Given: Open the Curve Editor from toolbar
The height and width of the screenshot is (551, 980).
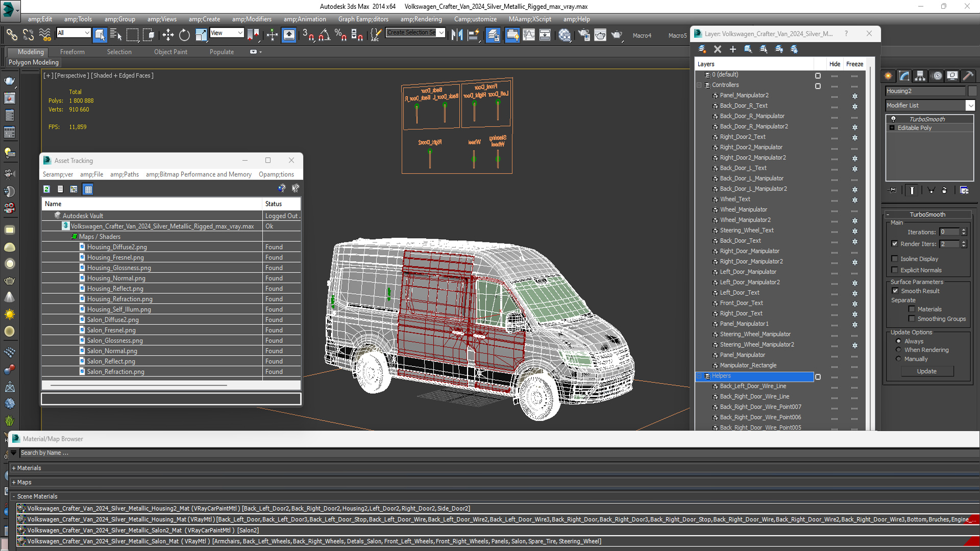Looking at the screenshot, I should (529, 35).
